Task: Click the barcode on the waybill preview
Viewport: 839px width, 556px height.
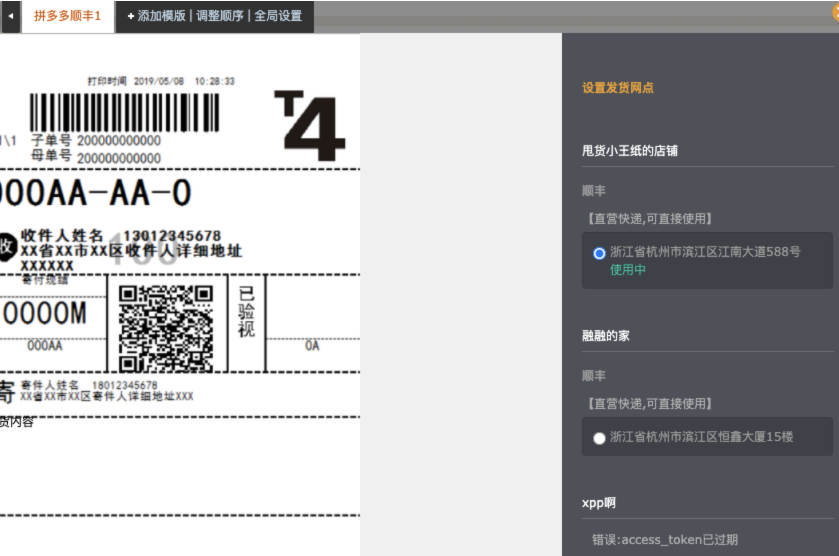Action: (x=124, y=112)
